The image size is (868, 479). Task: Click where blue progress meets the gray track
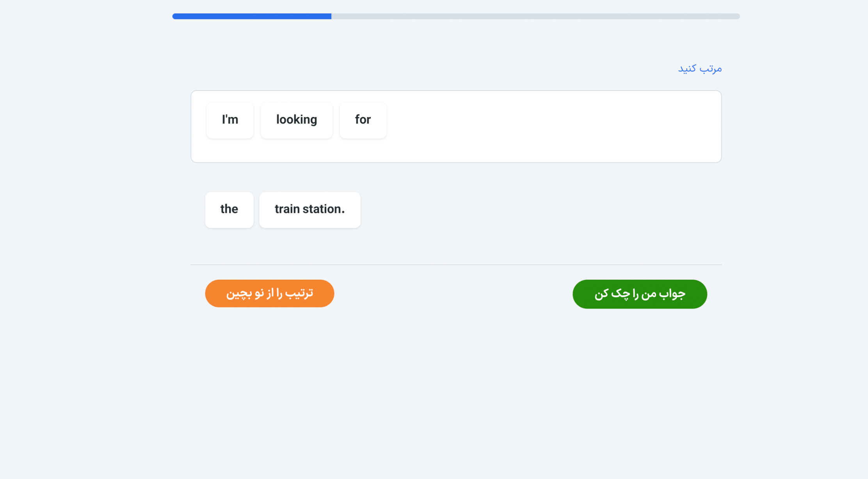pos(331,16)
